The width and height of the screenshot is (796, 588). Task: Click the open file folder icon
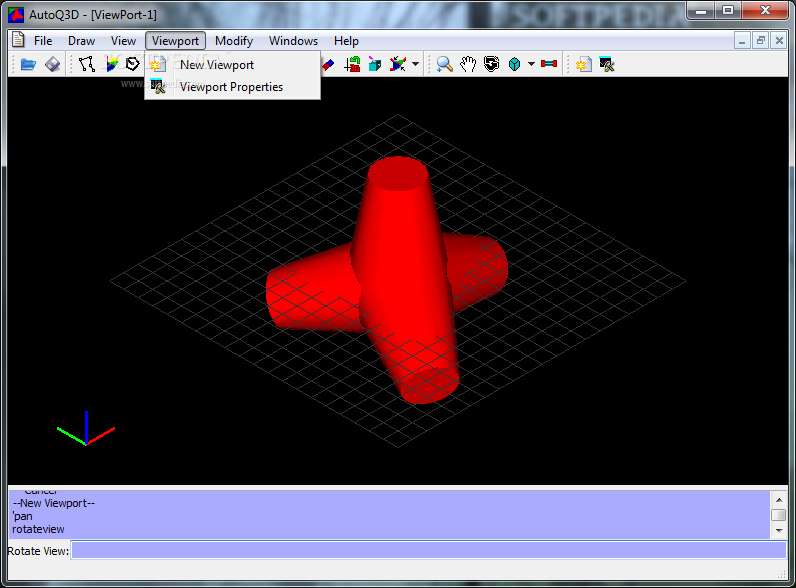[28, 64]
